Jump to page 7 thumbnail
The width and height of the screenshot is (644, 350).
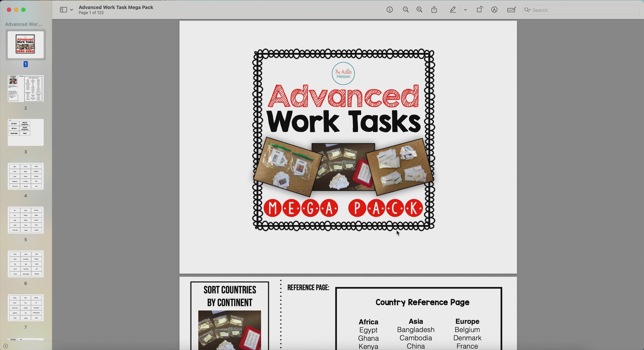(26, 308)
